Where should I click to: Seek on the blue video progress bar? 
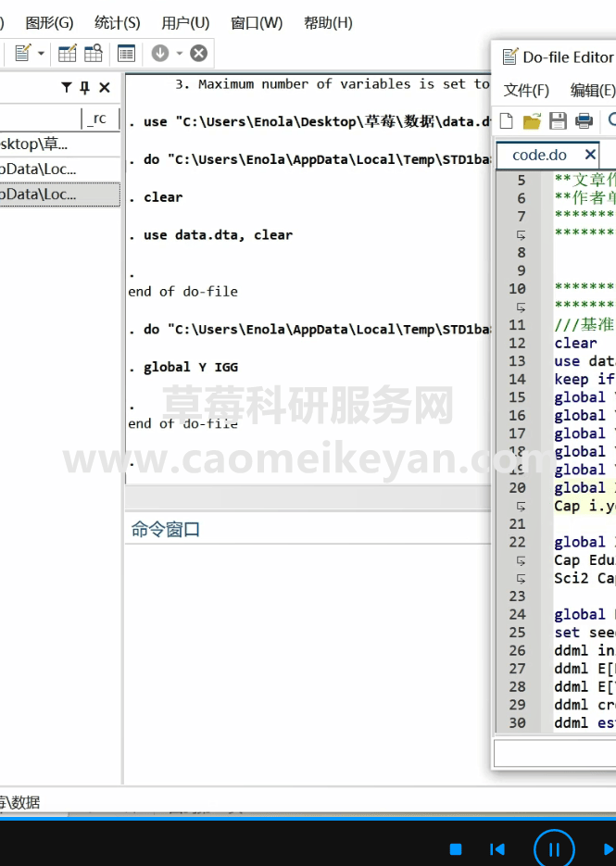(308, 819)
